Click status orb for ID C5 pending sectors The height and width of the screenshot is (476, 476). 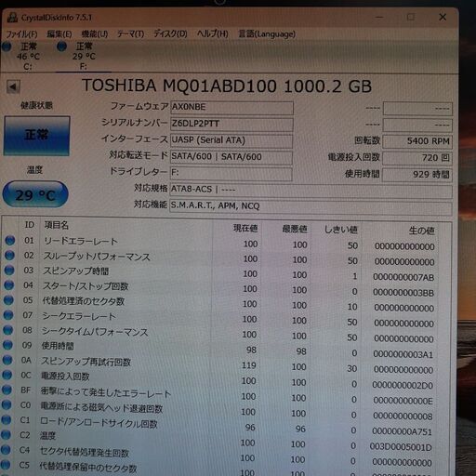click(x=6, y=465)
